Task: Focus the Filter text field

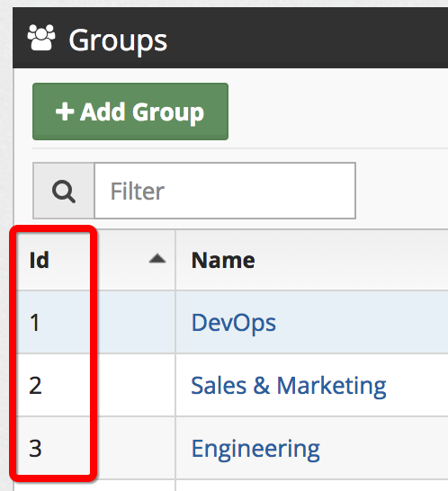Action: 225,191
